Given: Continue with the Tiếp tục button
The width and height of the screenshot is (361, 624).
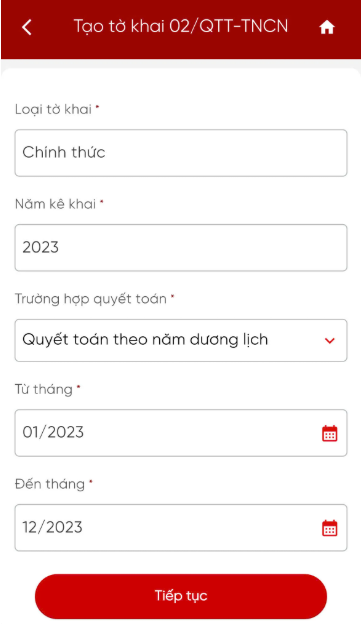Looking at the screenshot, I should click(181, 596).
